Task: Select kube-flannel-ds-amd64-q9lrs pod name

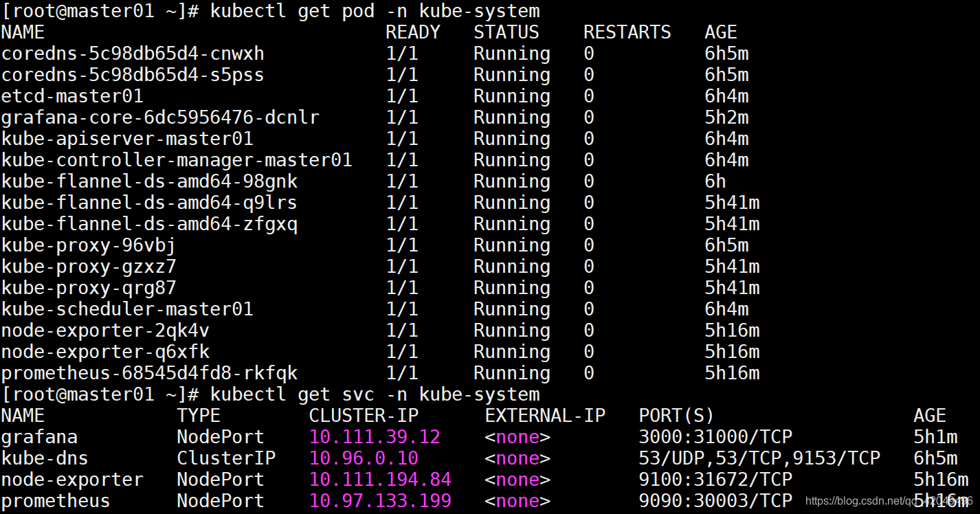Action: click(x=149, y=203)
